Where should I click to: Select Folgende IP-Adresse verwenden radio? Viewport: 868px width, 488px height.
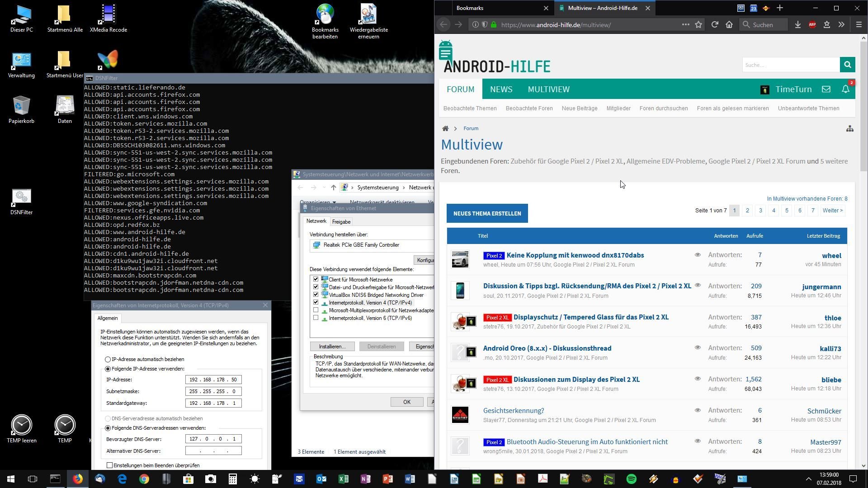coord(108,369)
